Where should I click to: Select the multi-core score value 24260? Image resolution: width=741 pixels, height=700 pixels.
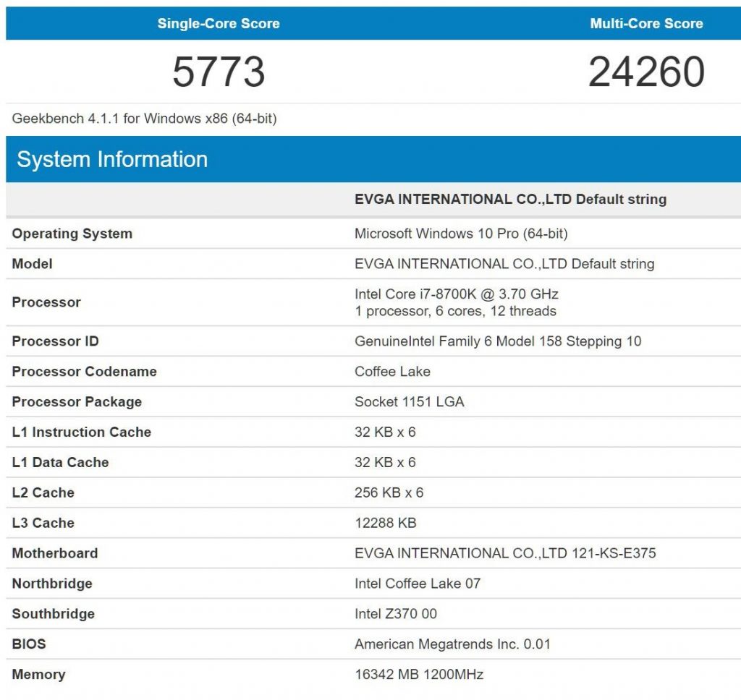tap(646, 72)
